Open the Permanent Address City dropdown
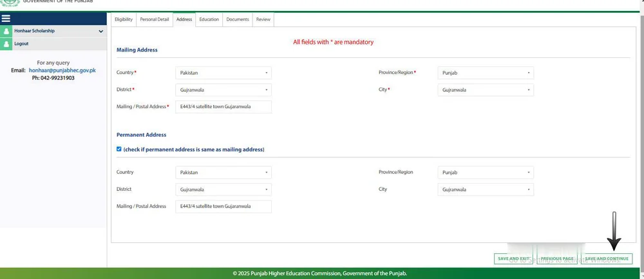 (x=486, y=189)
